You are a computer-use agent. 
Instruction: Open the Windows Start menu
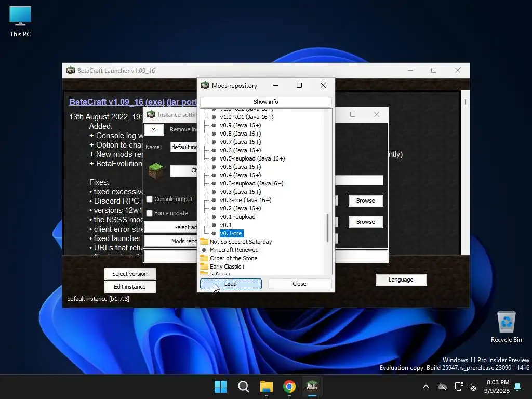[220, 387]
